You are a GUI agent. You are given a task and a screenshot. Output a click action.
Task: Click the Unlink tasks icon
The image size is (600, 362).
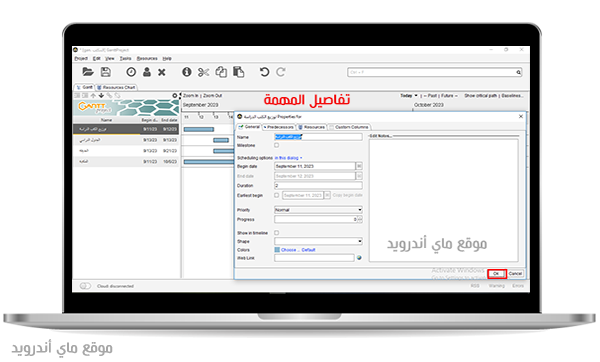click(117, 95)
